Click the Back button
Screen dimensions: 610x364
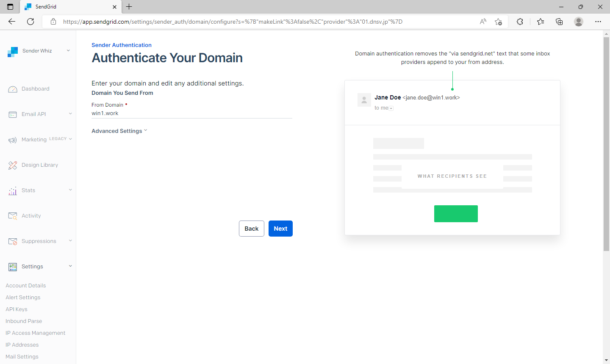pos(252,229)
